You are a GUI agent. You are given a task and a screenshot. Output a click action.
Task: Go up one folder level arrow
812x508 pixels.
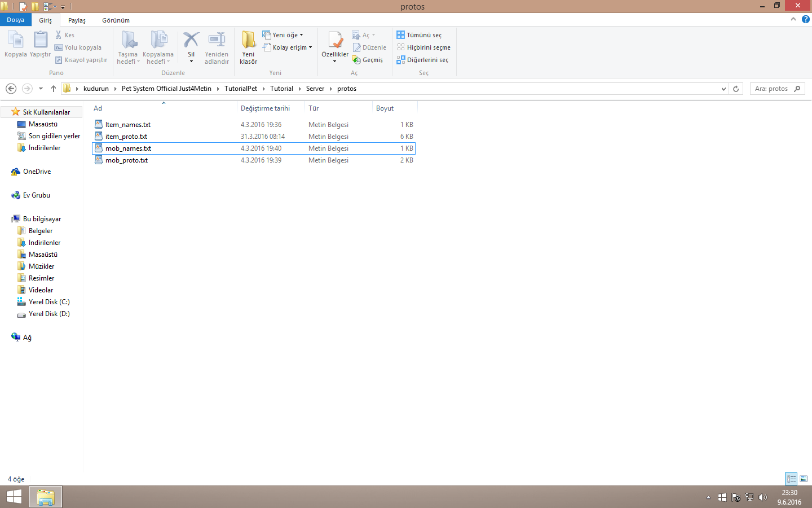pyautogui.click(x=54, y=89)
